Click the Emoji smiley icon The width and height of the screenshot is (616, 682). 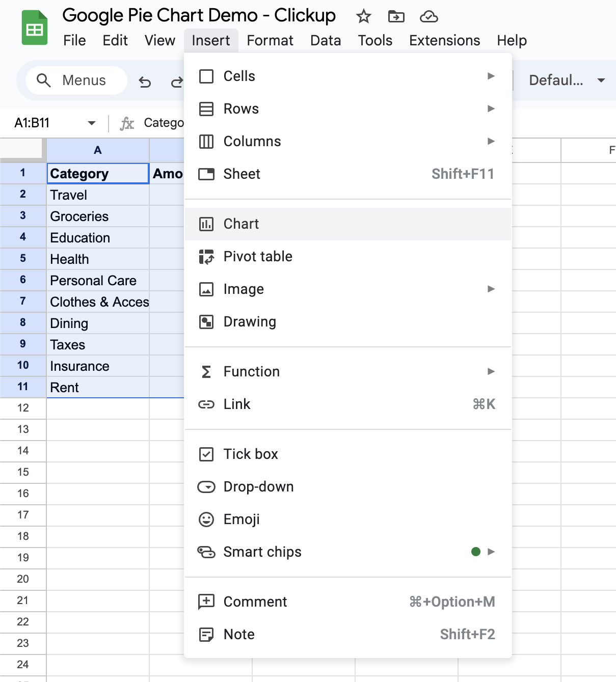click(x=206, y=520)
